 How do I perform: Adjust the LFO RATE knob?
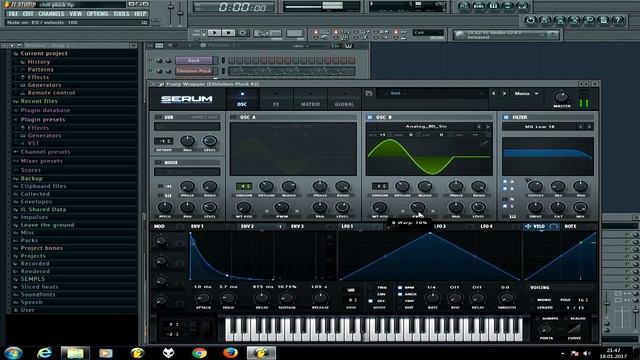(x=432, y=298)
